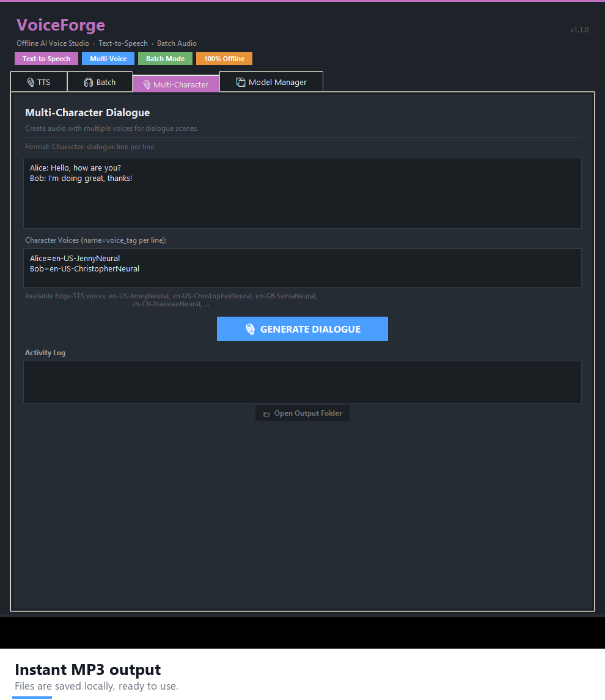Click the microphone icon on the Generate Dialogue button
The image size is (605, 700).
pos(251,329)
